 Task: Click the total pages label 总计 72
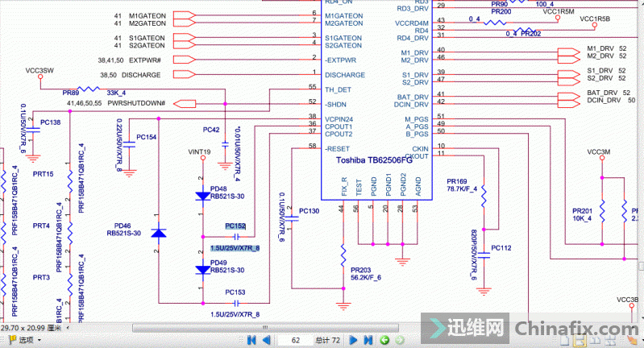328,340
